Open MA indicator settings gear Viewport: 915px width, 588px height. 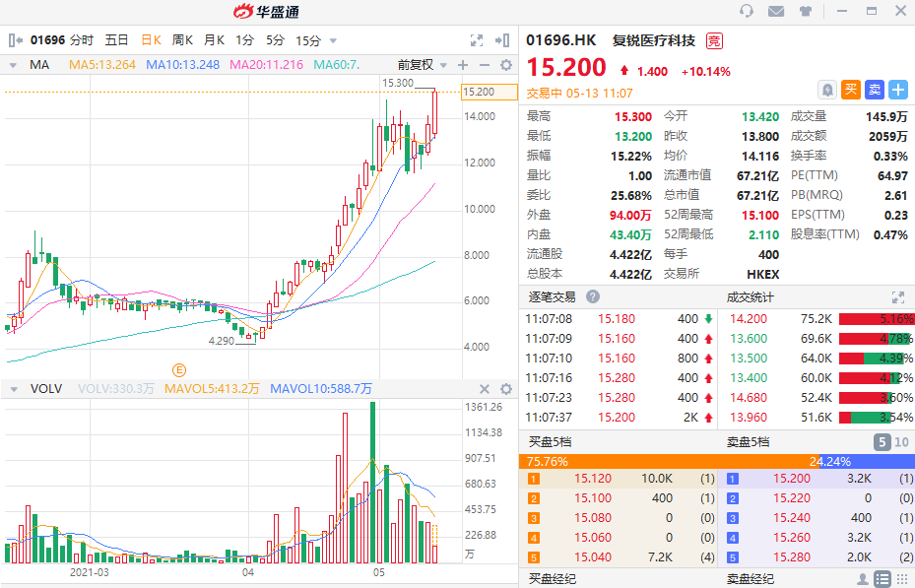[x=506, y=65]
